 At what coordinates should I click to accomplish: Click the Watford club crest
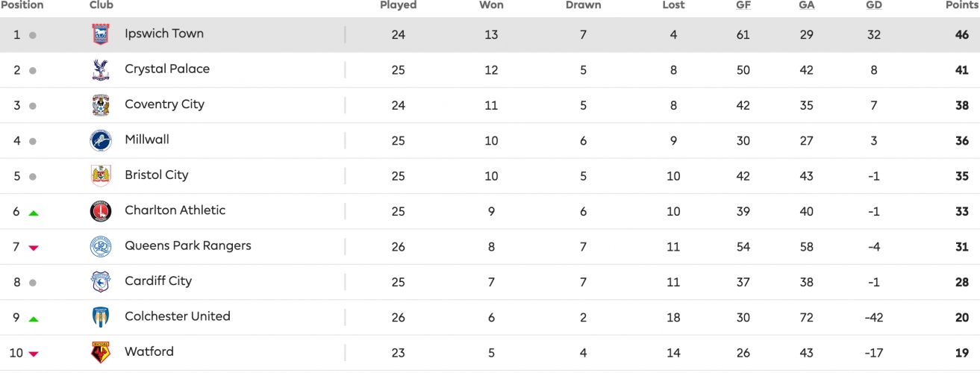[x=100, y=352]
